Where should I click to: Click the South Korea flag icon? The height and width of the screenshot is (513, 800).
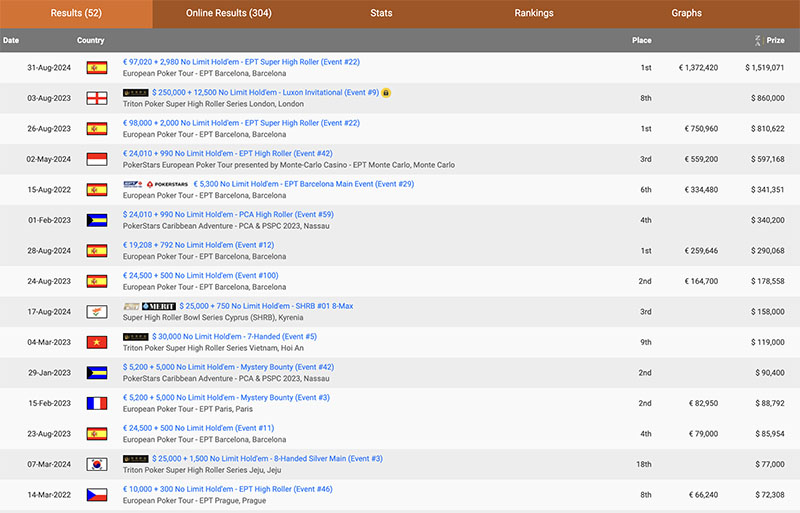96,465
